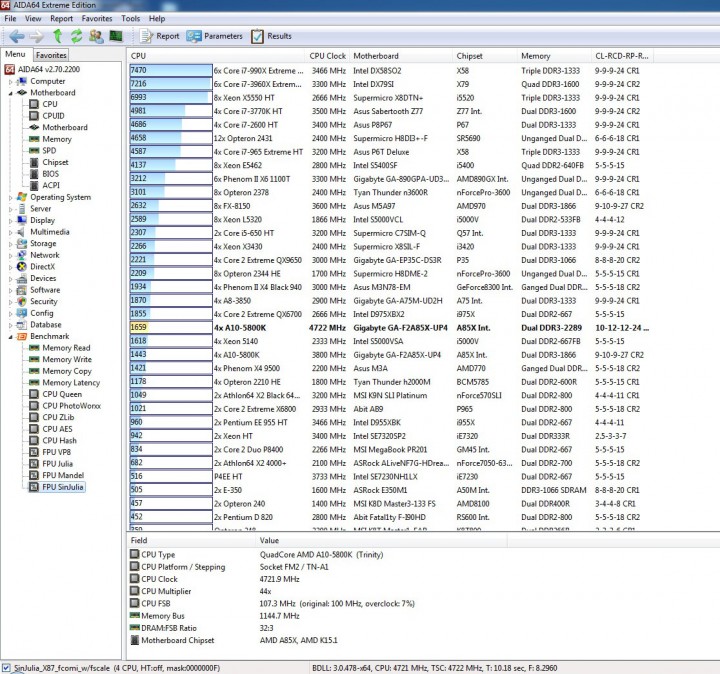
Task: Expand the Display tree node
Action: click(11, 221)
